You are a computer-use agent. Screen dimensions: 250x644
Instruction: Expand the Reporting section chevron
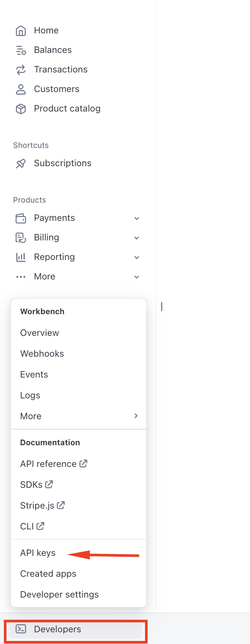click(137, 257)
